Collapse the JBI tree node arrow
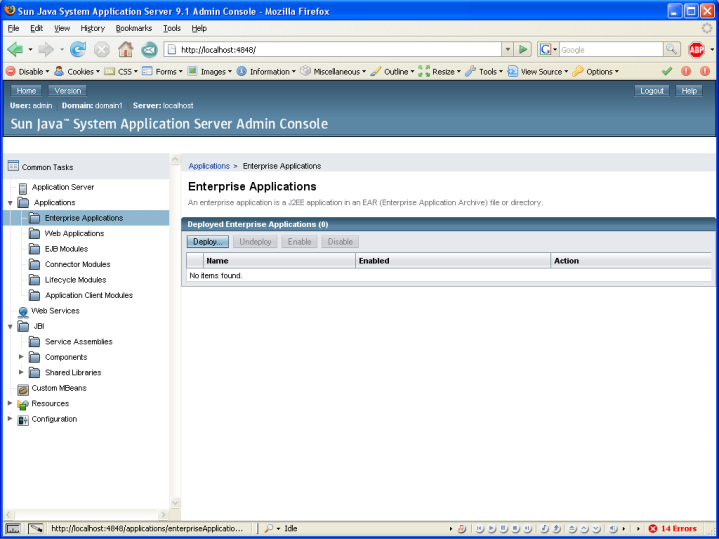This screenshot has height=539, width=719. (x=10, y=327)
